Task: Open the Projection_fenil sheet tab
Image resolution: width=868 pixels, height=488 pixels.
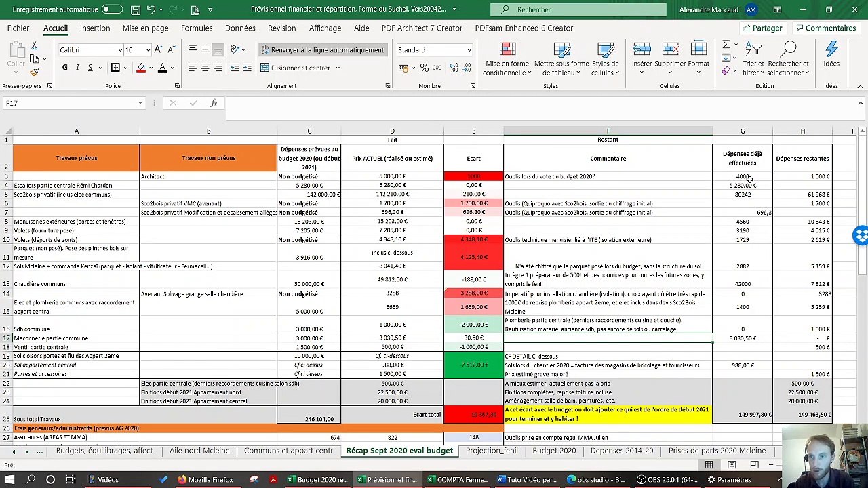Action: (x=492, y=451)
